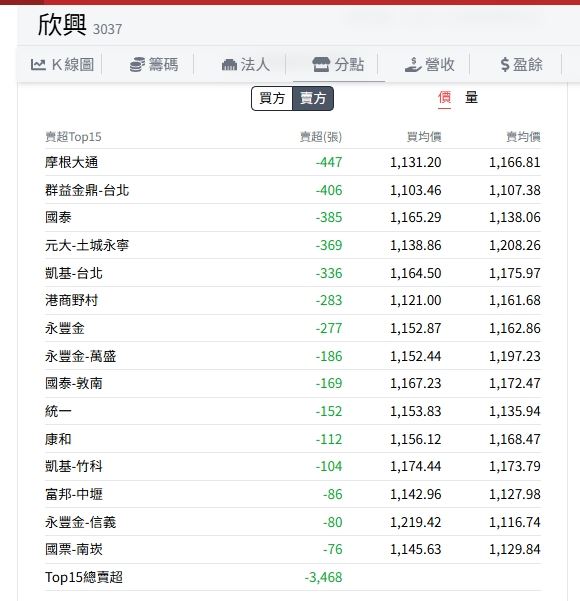580x601 pixels.
Task: Select broker 凱基-台北
Action: coord(74,273)
